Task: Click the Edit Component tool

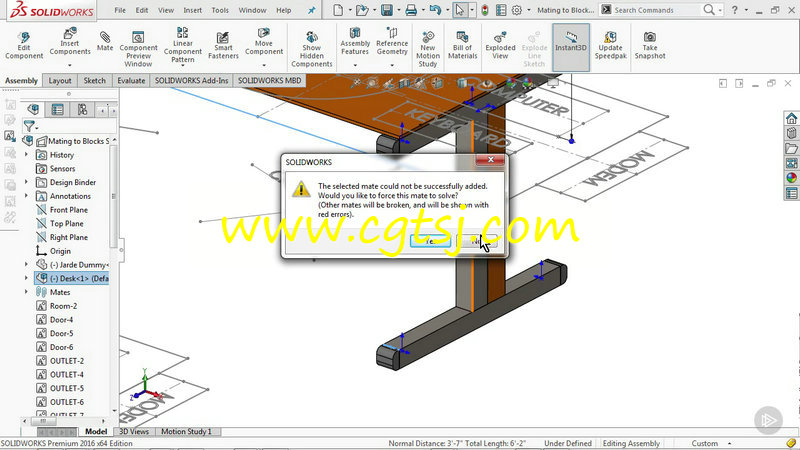Action: point(24,45)
